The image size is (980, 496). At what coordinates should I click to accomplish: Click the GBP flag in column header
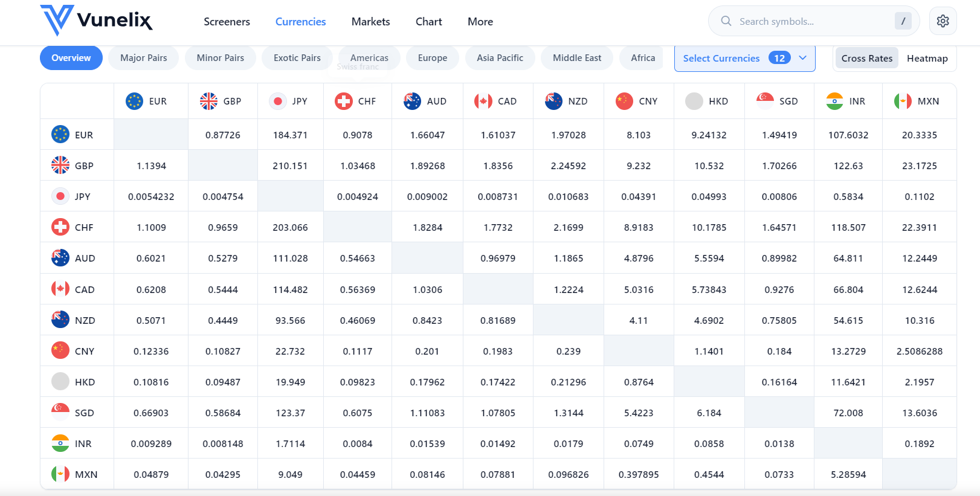point(208,101)
